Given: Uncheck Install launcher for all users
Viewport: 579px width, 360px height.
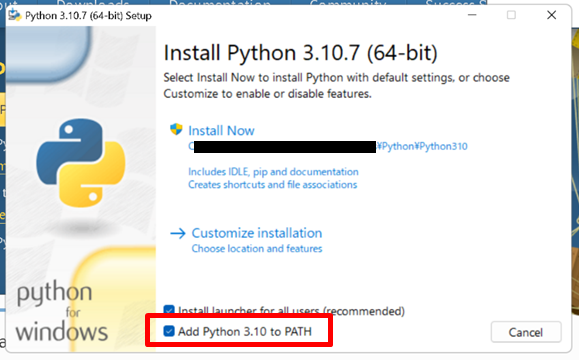Looking at the screenshot, I should pos(169,309).
